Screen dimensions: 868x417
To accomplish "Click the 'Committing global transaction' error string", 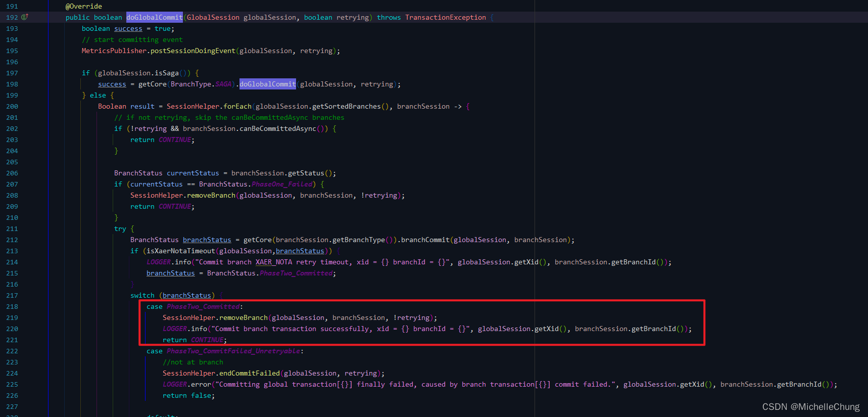I will (415, 384).
